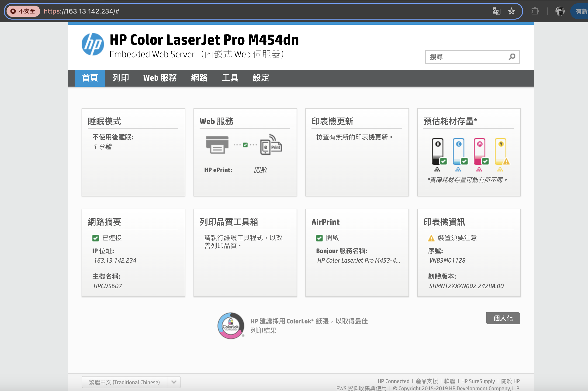Open the Web 服務 tab
This screenshot has width=588, height=391.
pos(160,78)
